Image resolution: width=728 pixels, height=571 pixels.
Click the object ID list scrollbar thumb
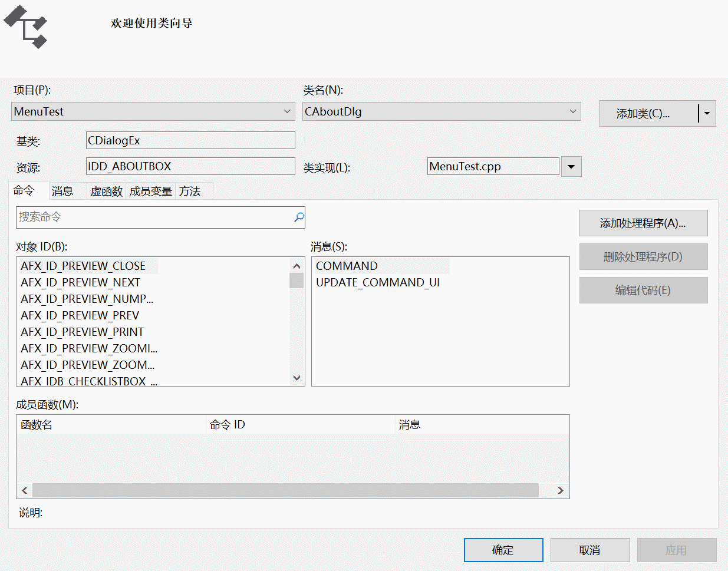[297, 280]
